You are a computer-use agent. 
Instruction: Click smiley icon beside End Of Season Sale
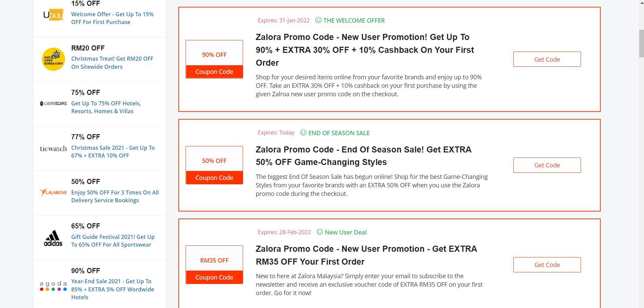click(x=303, y=133)
